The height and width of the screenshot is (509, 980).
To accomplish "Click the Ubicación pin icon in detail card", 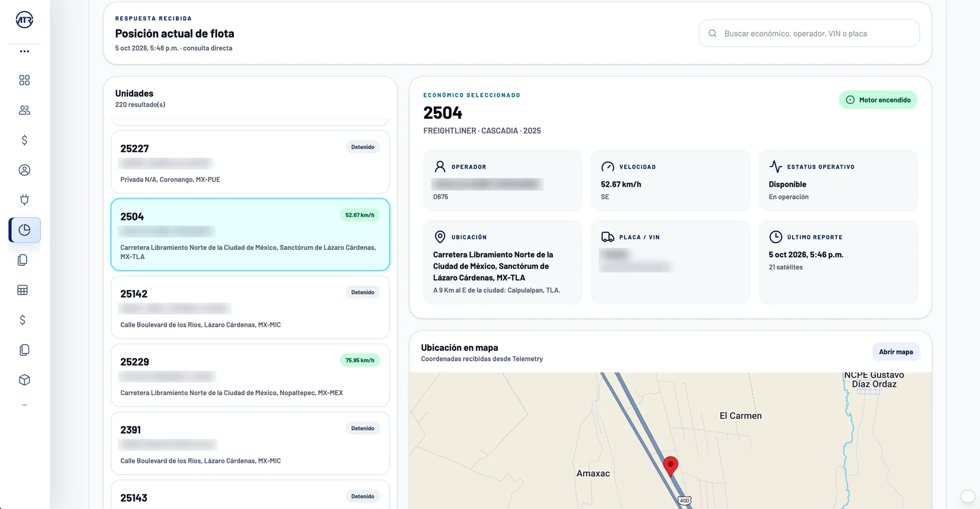I will 440,237.
